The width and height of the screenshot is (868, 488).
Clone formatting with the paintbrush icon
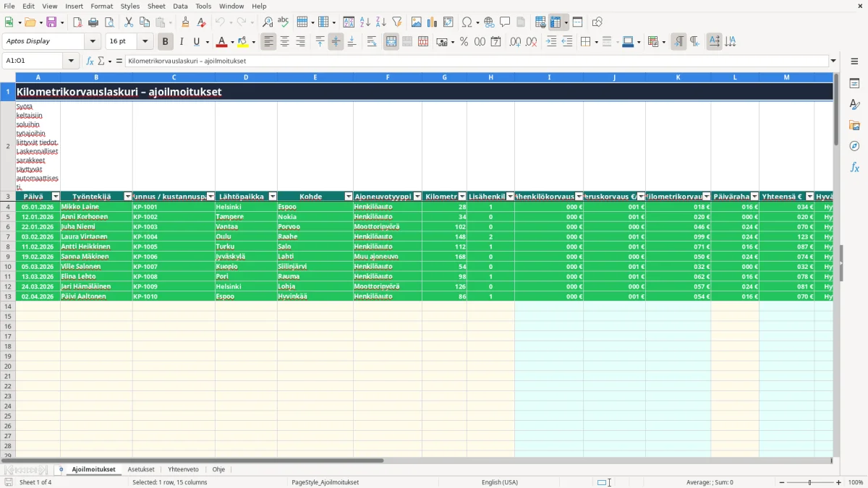[185, 22]
